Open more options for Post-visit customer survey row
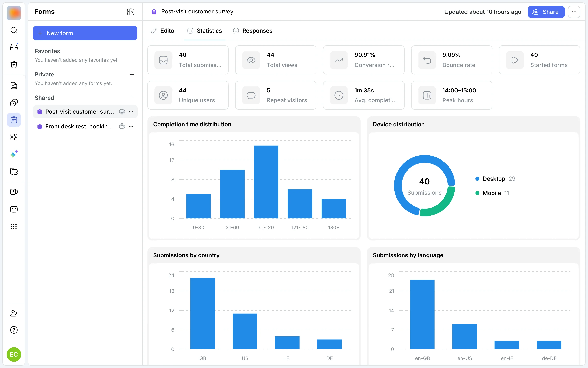This screenshot has width=588, height=368. coord(131,112)
